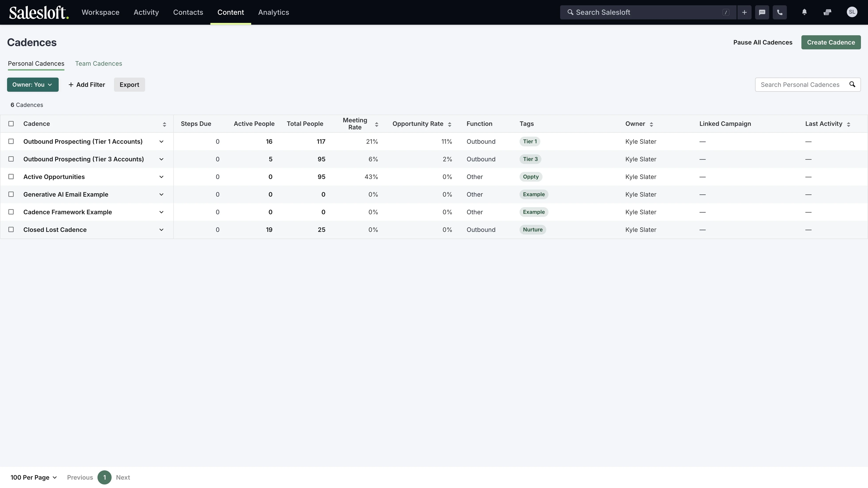
Task: Click the plus quick-add icon in top bar
Action: (744, 13)
